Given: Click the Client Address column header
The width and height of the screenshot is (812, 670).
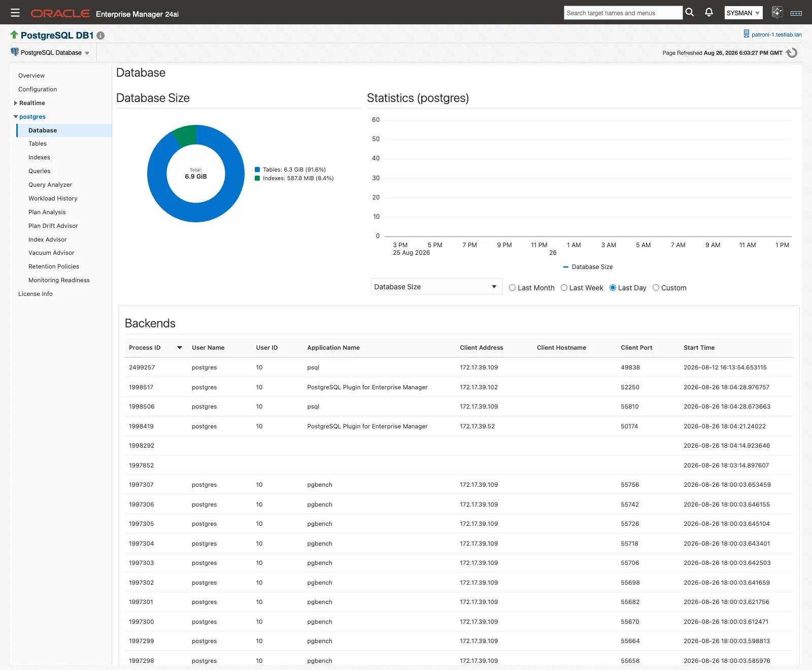Looking at the screenshot, I should click(482, 348).
